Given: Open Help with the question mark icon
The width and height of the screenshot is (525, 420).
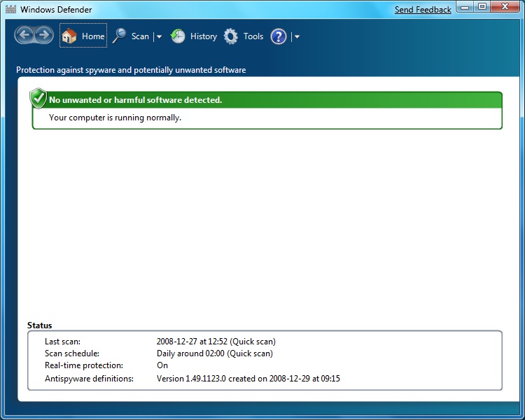Looking at the screenshot, I should pos(279,36).
